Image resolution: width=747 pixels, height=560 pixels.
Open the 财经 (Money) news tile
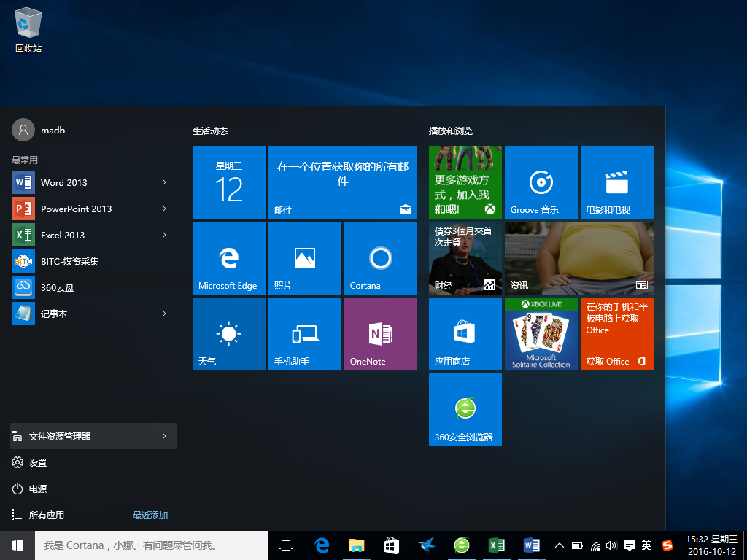465,257
